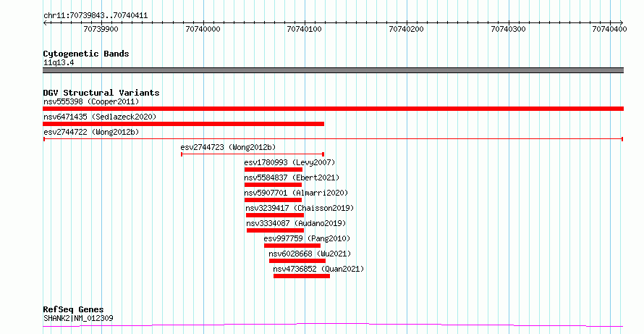Click the SHANK2|NM_012309 gene label

78,318
